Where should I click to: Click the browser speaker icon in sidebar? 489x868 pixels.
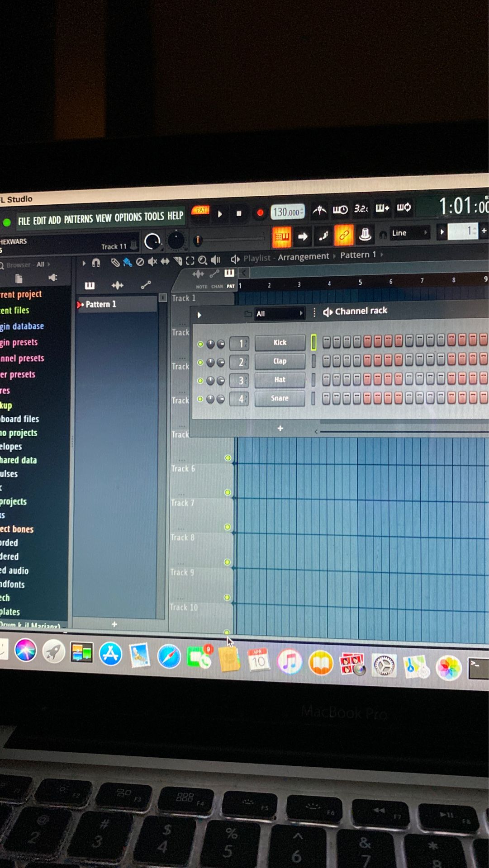tap(53, 278)
